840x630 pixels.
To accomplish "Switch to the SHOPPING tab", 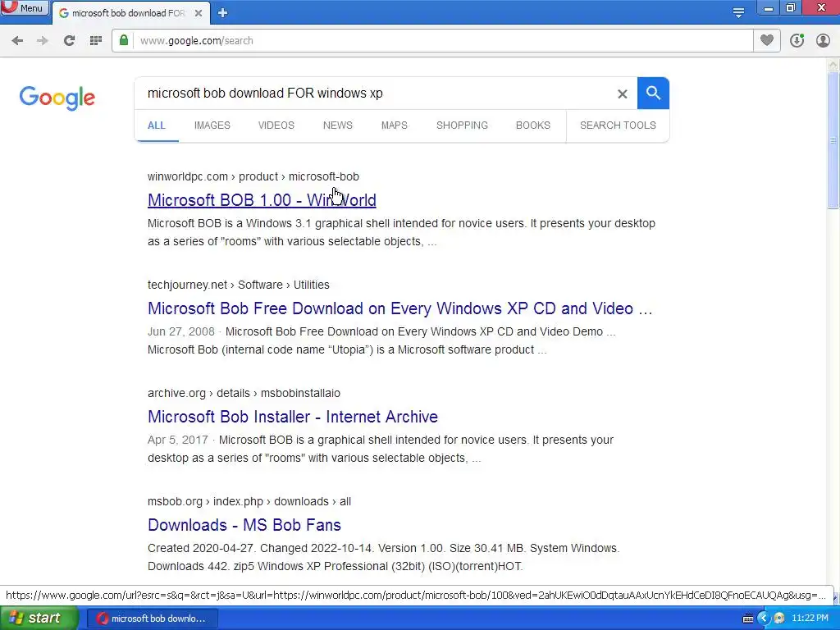I will 462,126.
